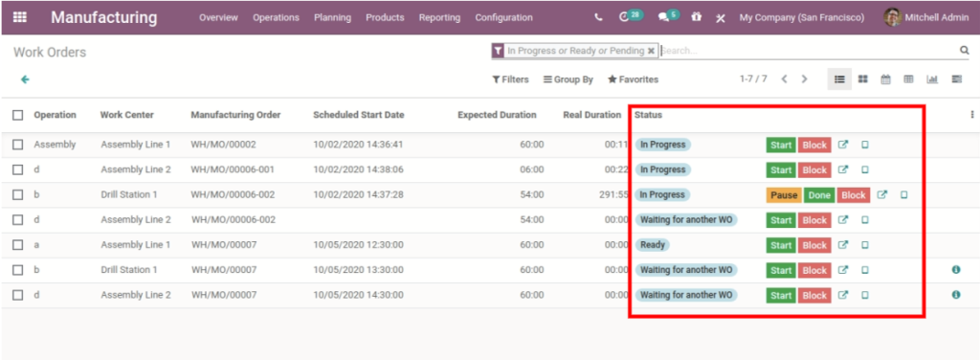Click the 1-7 / 7 pager counter
The width and height of the screenshot is (980, 360).
753,79
